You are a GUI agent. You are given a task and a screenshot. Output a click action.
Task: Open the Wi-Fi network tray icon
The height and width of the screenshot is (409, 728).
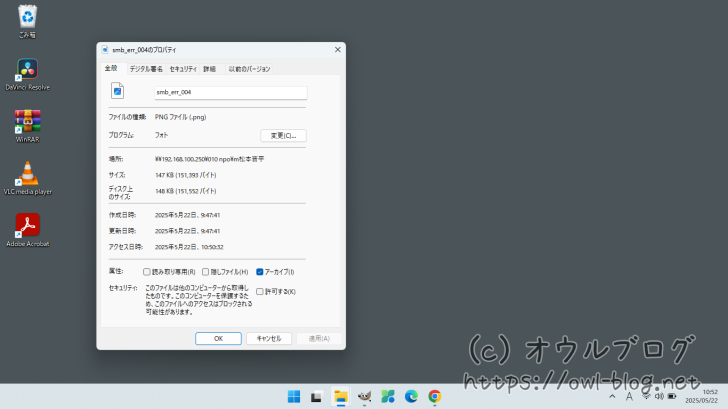point(646,396)
